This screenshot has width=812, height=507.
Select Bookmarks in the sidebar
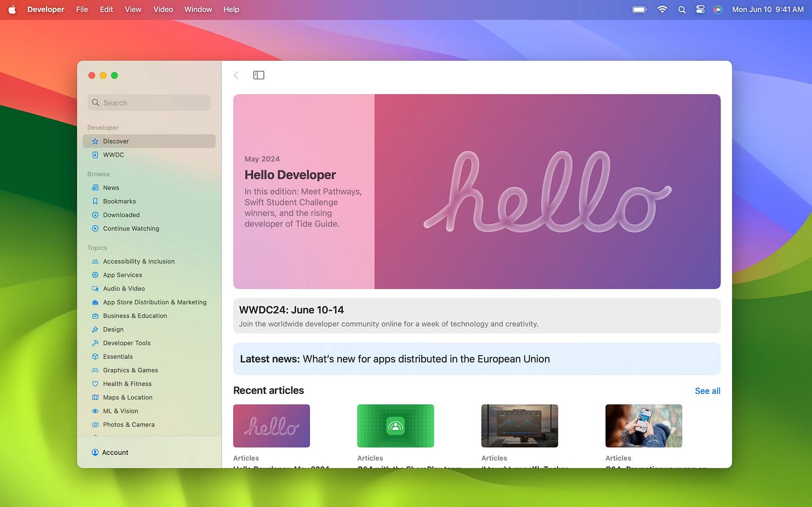pos(149,201)
